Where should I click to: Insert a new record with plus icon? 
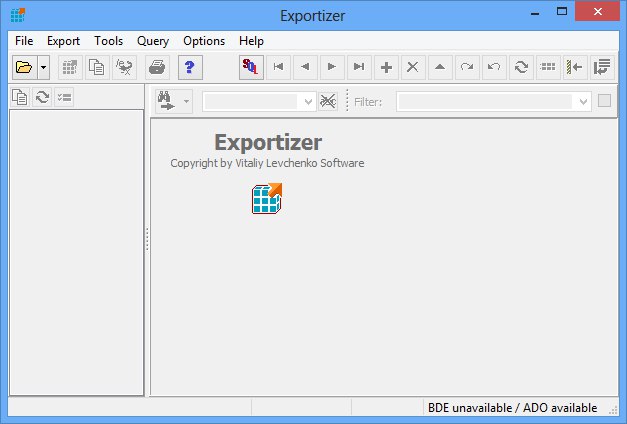386,67
